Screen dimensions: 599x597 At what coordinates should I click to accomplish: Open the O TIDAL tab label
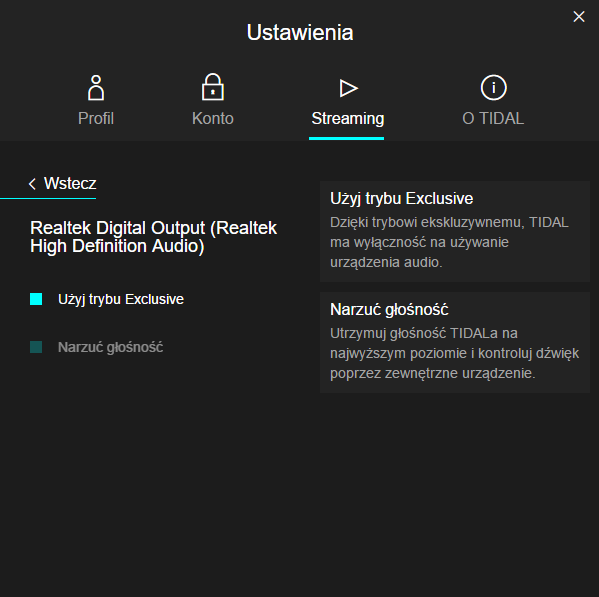[x=493, y=118]
